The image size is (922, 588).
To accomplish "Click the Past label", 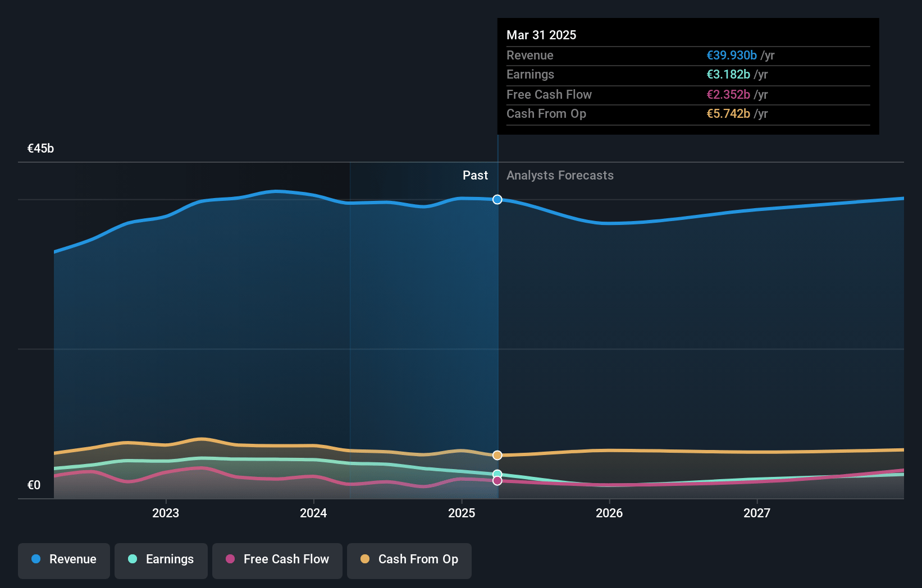I will [475, 176].
